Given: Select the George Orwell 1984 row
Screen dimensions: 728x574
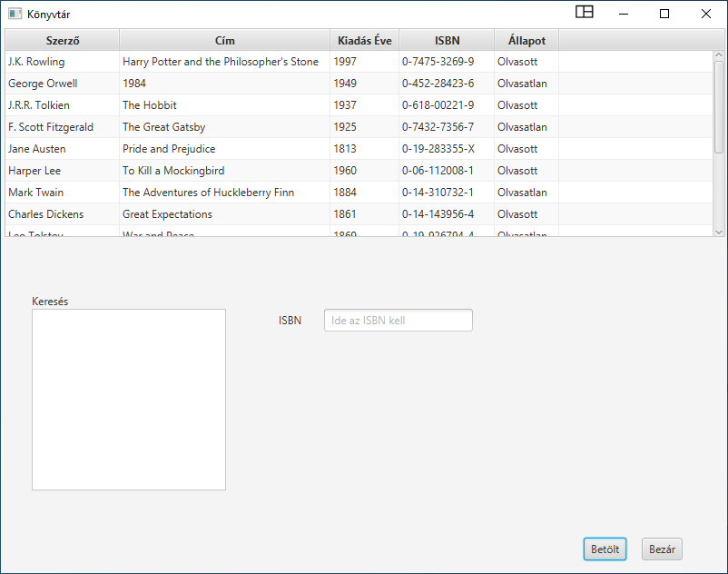Looking at the screenshot, I should [272, 84].
